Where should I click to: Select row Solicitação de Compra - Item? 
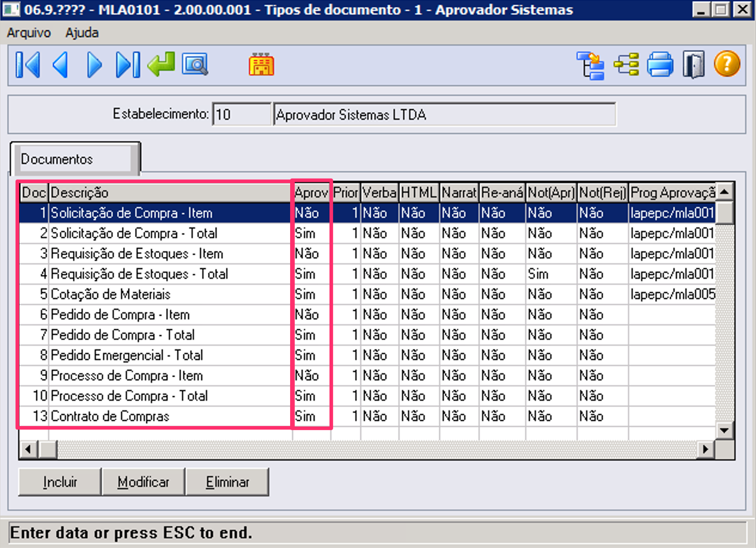(x=368, y=213)
